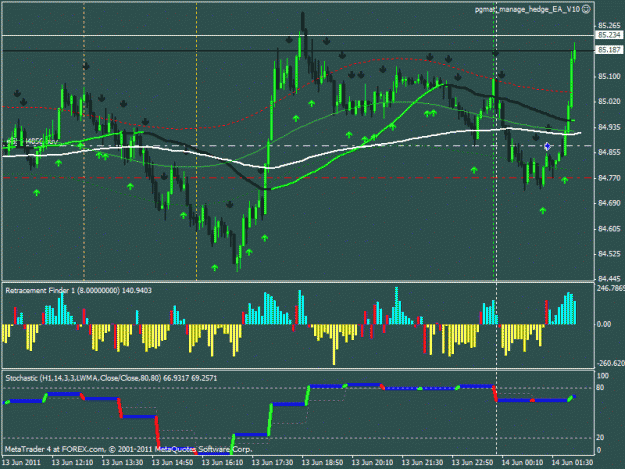The height and width of the screenshot is (469, 625).
Task: Click the 84.855 price axis value
Action: tap(609, 152)
